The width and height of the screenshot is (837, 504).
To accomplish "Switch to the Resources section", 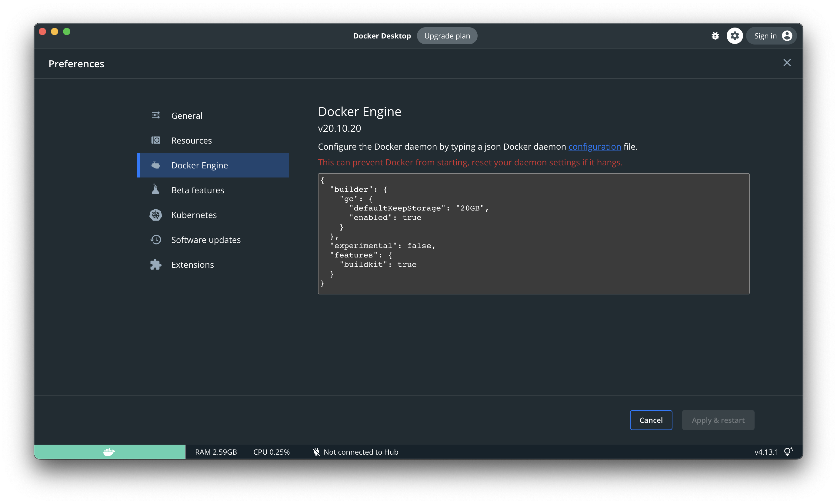I will coord(191,140).
